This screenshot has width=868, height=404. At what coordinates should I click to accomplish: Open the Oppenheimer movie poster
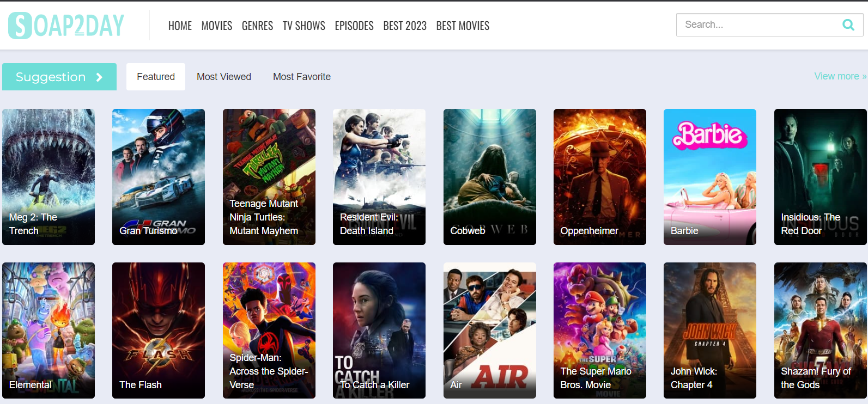[600, 177]
